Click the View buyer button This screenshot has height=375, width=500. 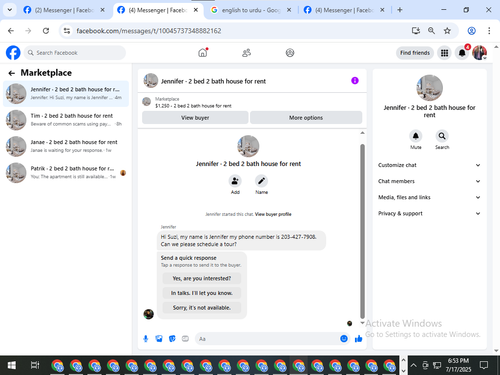(x=195, y=118)
